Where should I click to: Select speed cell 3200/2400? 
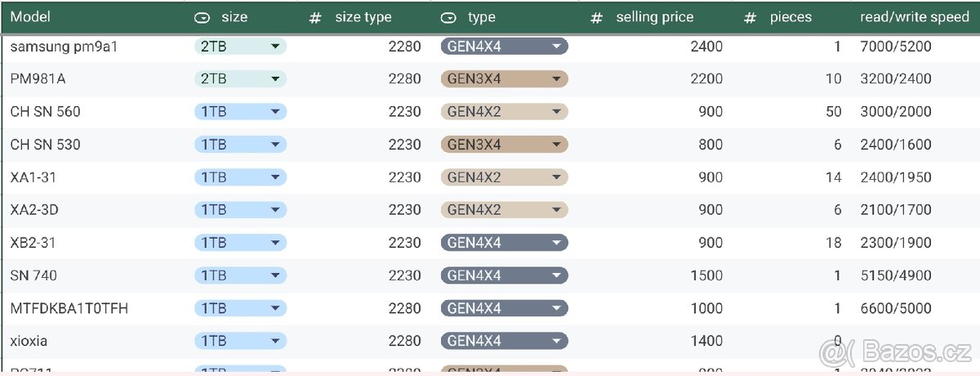[x=915, y=79]
